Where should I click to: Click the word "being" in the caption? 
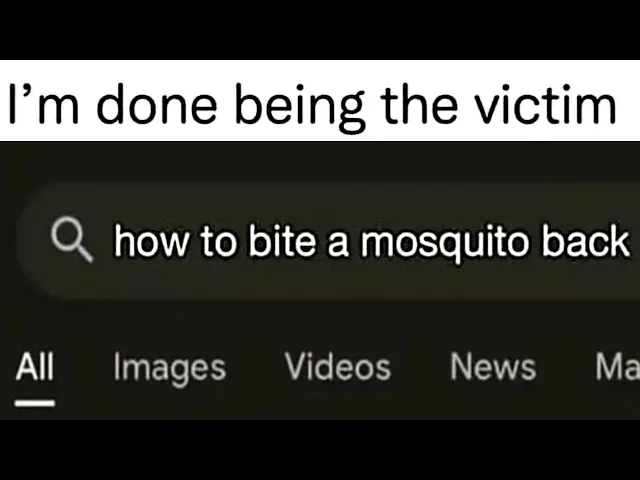click(299, 108)
